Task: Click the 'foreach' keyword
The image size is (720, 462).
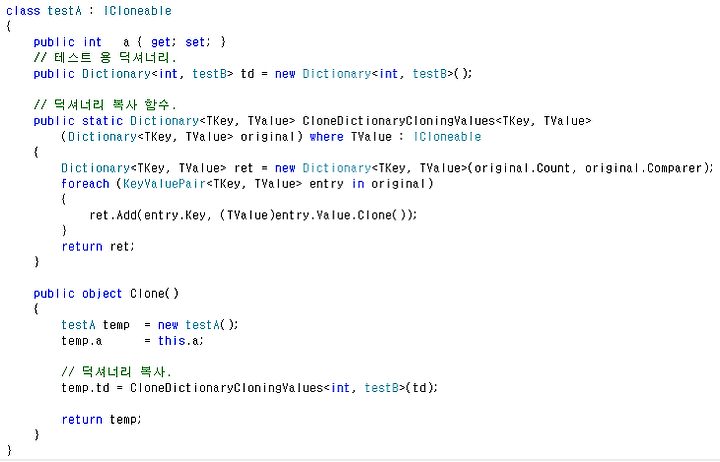Action: [85, 184]
